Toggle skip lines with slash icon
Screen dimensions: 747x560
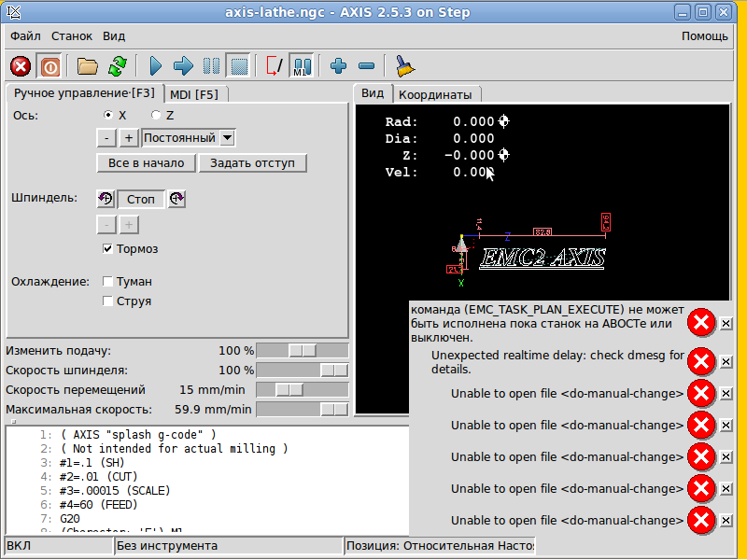click(x=274, y=66)
